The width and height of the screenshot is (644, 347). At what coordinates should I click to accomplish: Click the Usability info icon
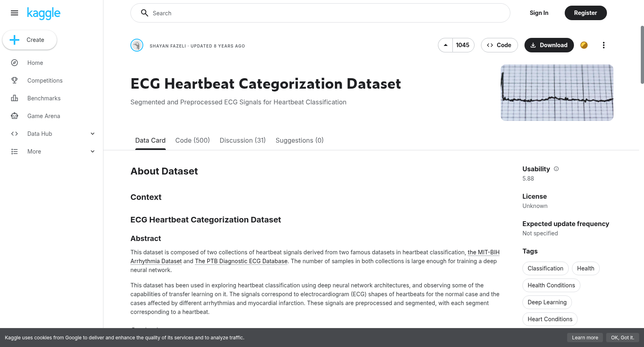pos(556,169)
